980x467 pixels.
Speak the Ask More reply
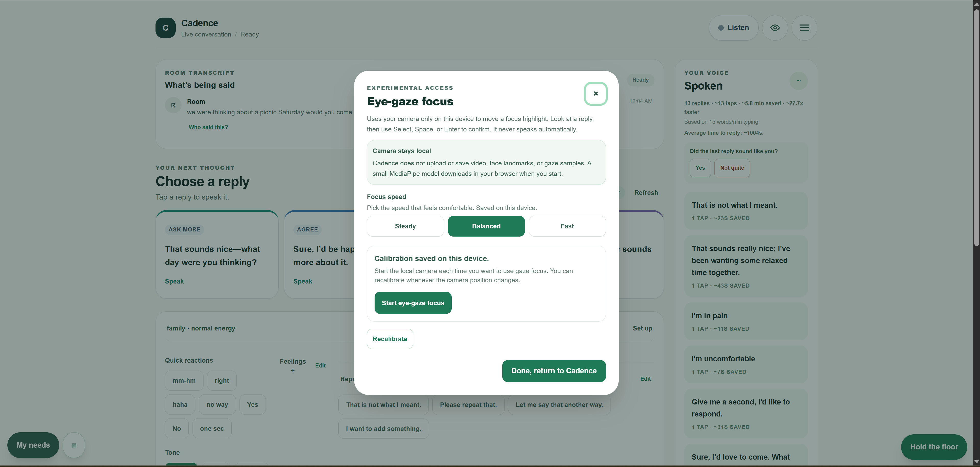(x=174, y=281)
